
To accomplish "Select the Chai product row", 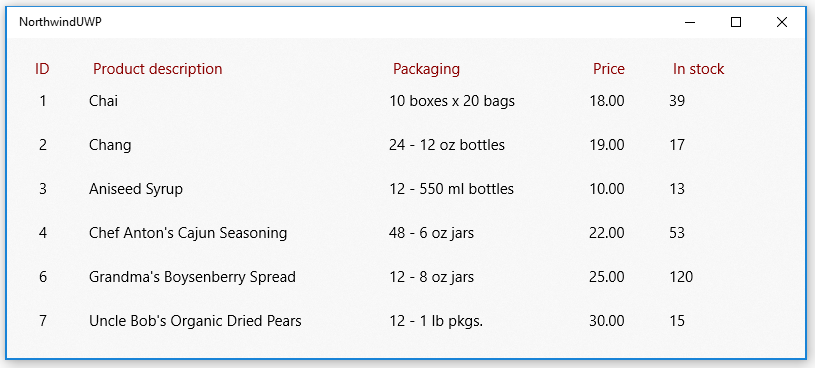I will (x=405, y=101).
